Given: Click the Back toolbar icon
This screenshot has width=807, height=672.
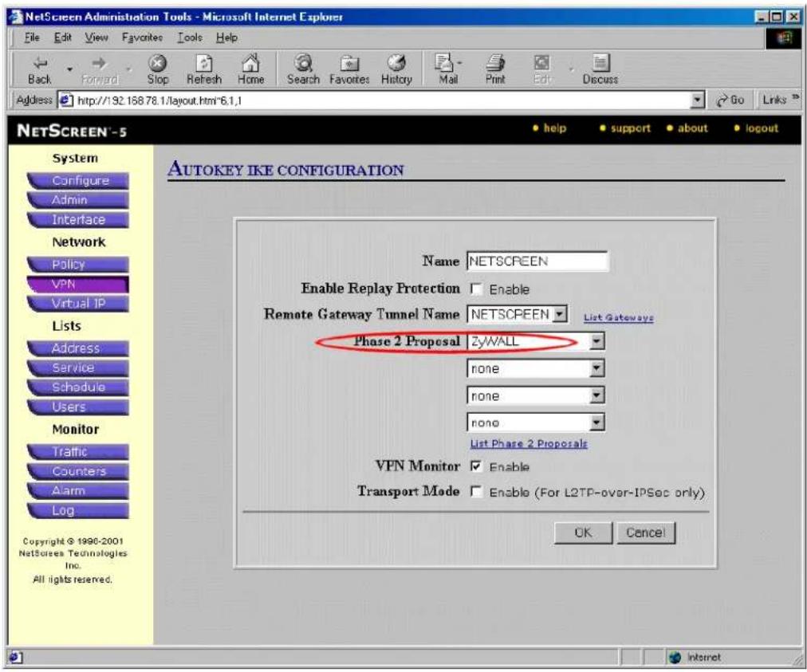Looking at the screenshot, I should 40,63.
